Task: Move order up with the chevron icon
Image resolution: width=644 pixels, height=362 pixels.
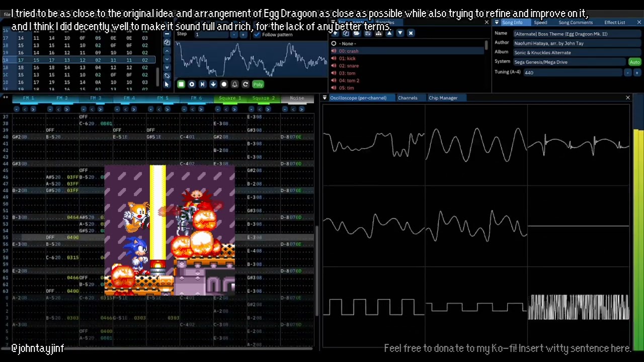Action: pyautogui.click(x=167, y=51)
